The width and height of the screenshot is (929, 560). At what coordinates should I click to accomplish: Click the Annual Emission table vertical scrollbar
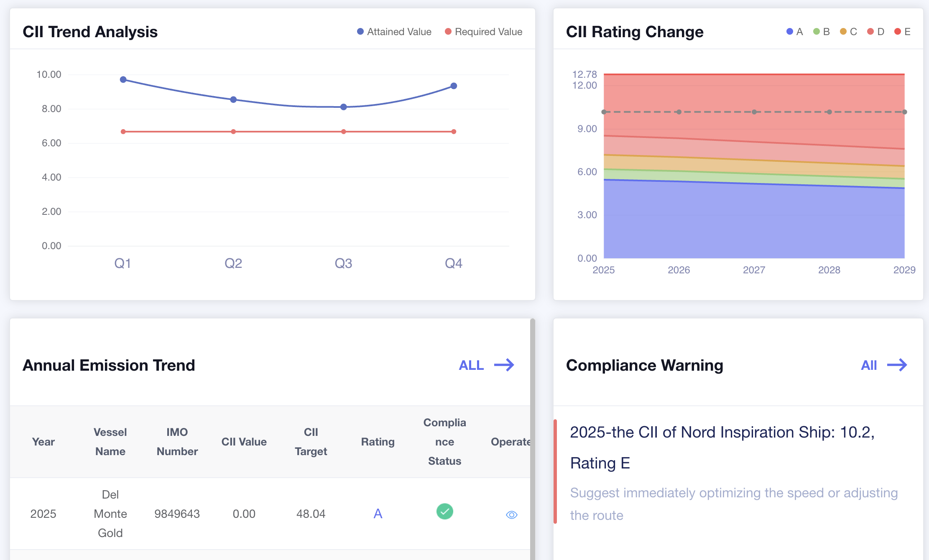(x=533, y=439)
